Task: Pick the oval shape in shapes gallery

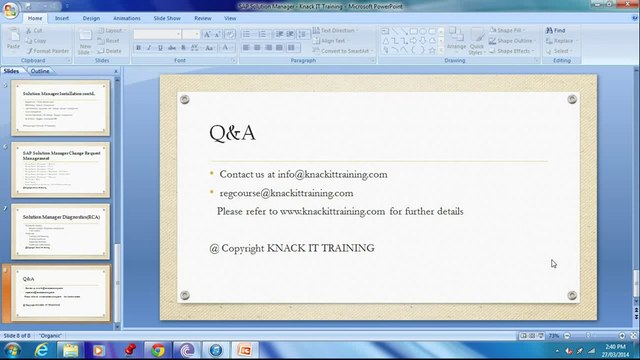Action: point(422,31)
